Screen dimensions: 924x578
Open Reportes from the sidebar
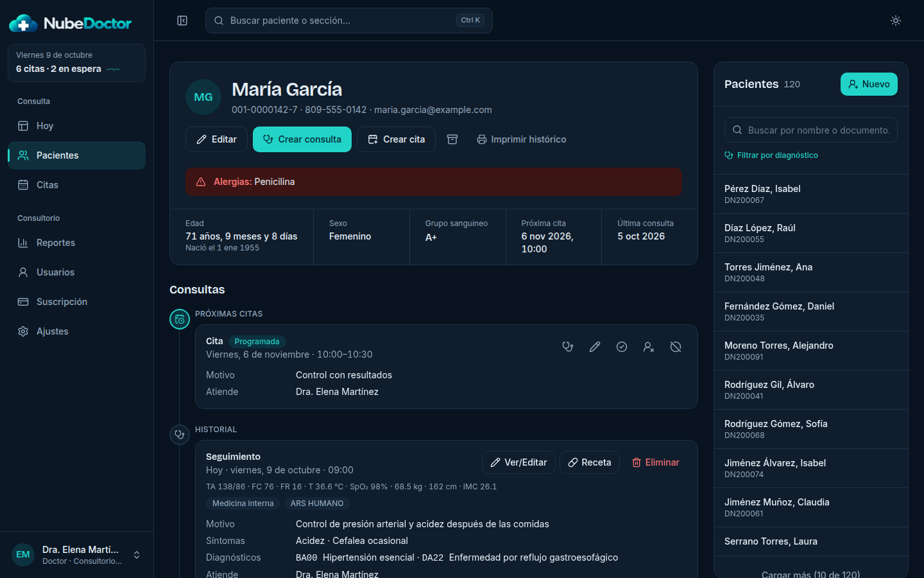(x=76, y=243)
